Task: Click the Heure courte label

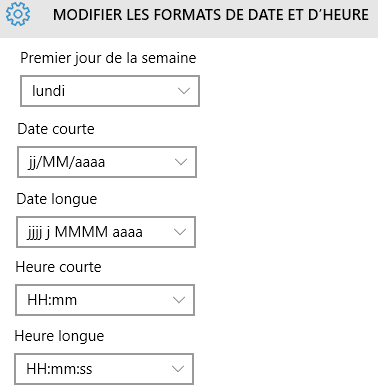Action: point(58,267)
